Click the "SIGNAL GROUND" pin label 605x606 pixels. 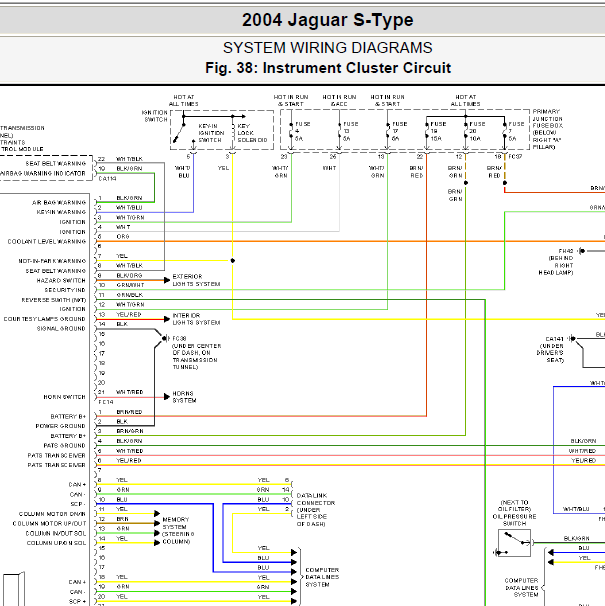(61, 329)
